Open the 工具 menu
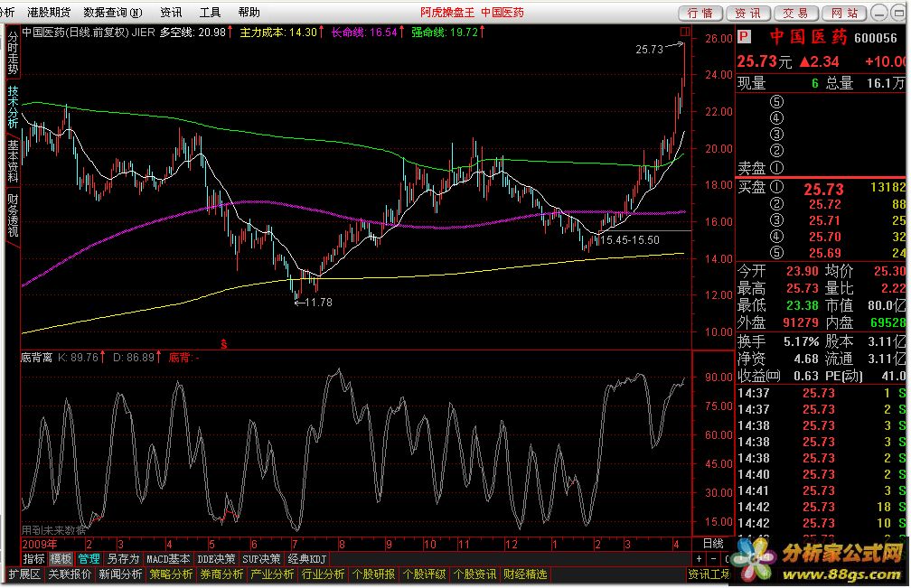Screen dimensions: 911x588 210,12
